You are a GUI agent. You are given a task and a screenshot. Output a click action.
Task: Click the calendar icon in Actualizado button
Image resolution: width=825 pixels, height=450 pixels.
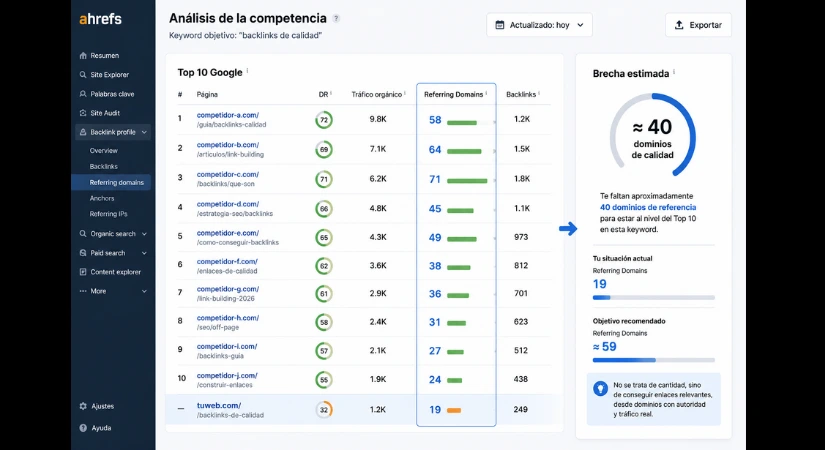pos(500,25)
